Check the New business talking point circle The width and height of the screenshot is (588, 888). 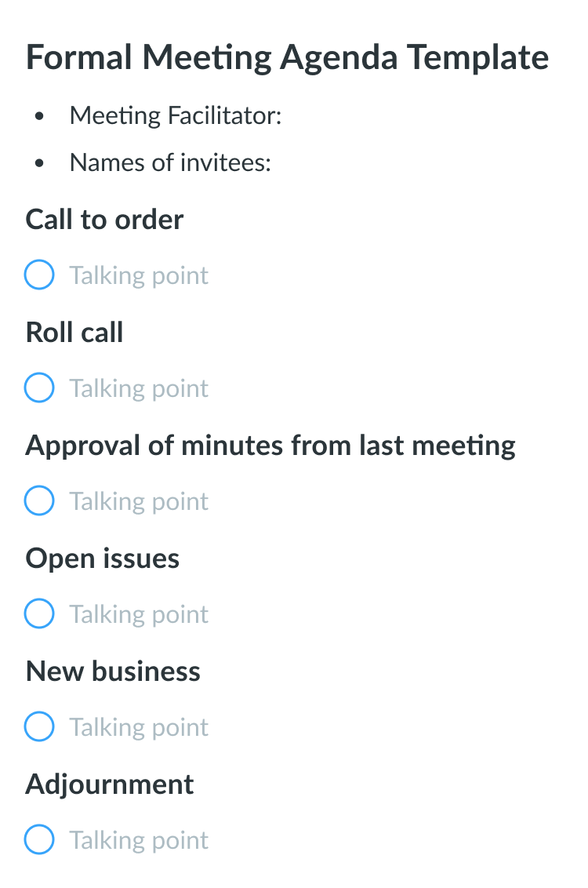pyautogui.click(x=39, y=726)
